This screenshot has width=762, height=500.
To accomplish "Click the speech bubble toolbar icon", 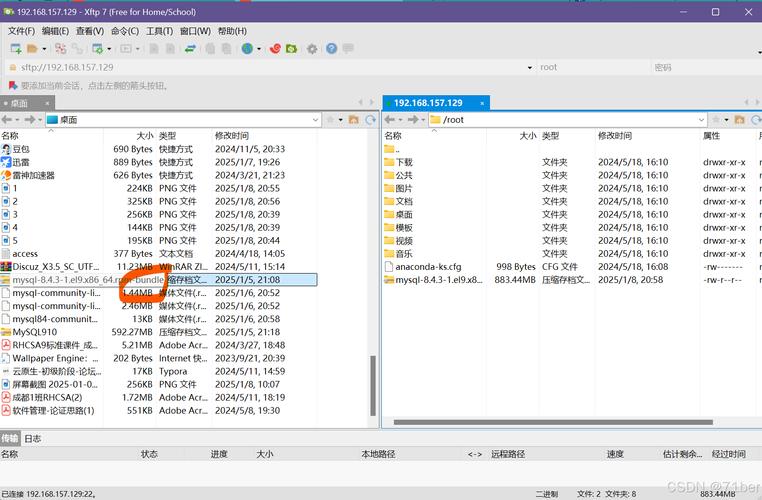I will (x=348, y=48).
